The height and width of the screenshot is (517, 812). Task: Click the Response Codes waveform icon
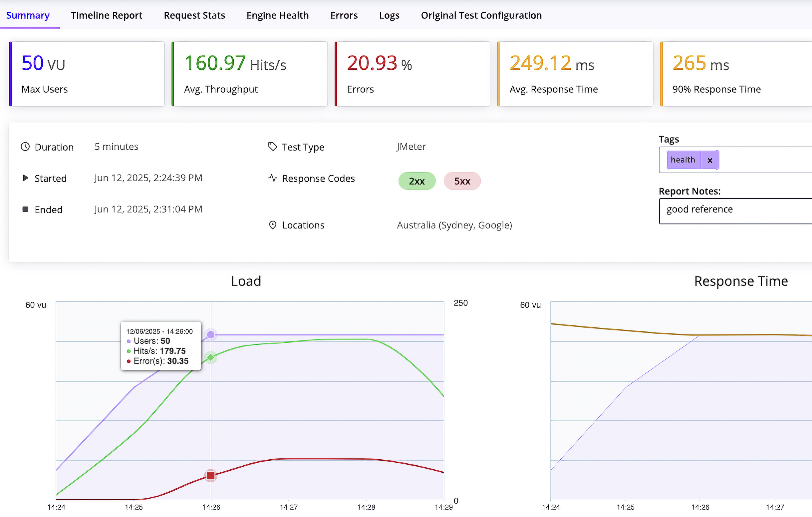pos(272,178)
